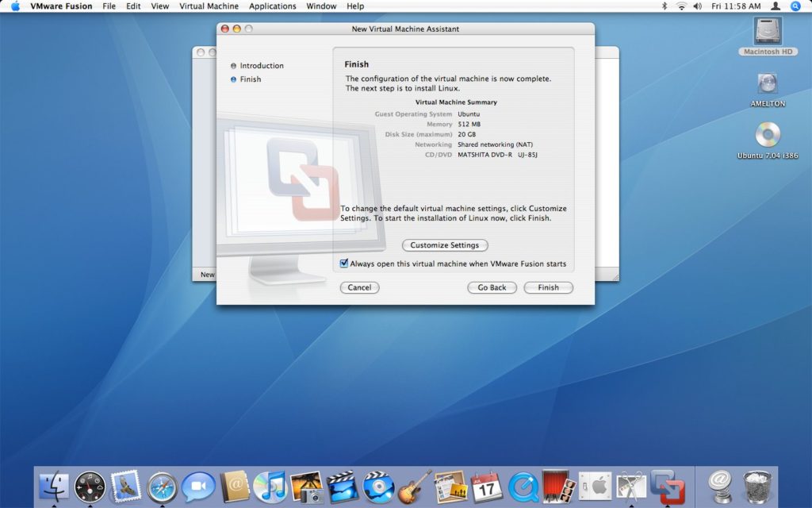Launch iTunes from the Dock
Screen dimensions: 812x508
click(270, 487)
